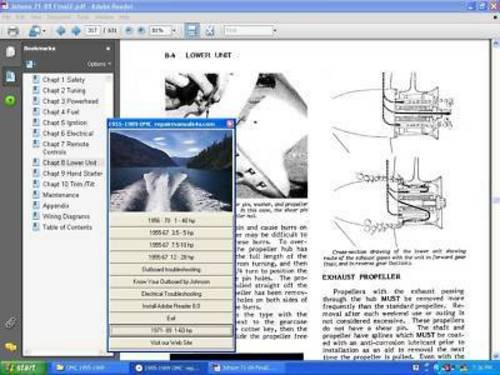
Task: Open Chapt 3 Powerhead bookmark
Action: pos(70,101)
